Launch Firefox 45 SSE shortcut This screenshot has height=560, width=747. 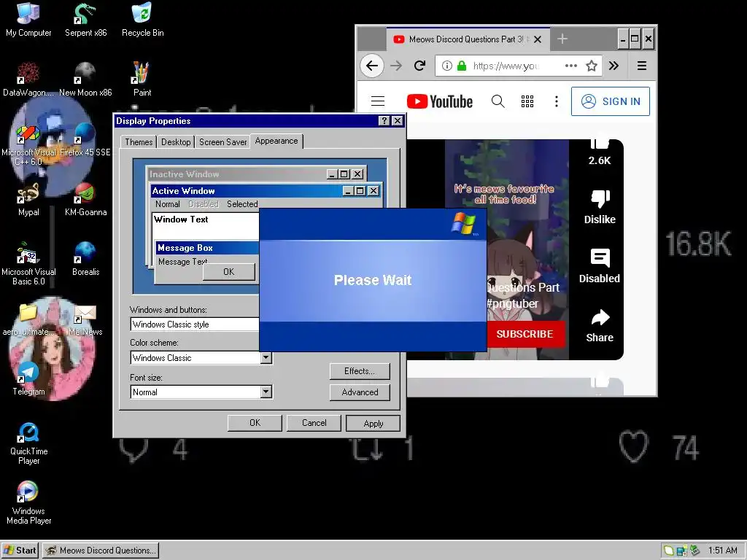click(x=85, y=139)
